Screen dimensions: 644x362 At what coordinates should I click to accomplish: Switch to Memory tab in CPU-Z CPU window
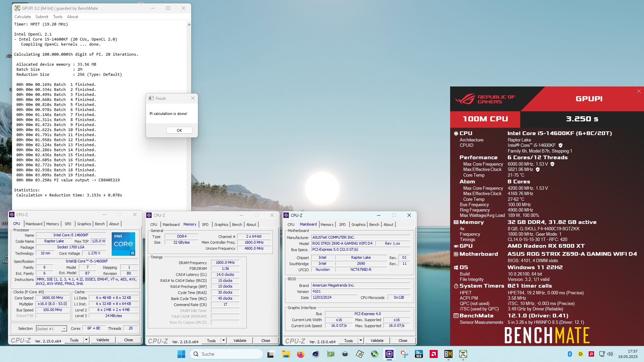coord(53,224)
